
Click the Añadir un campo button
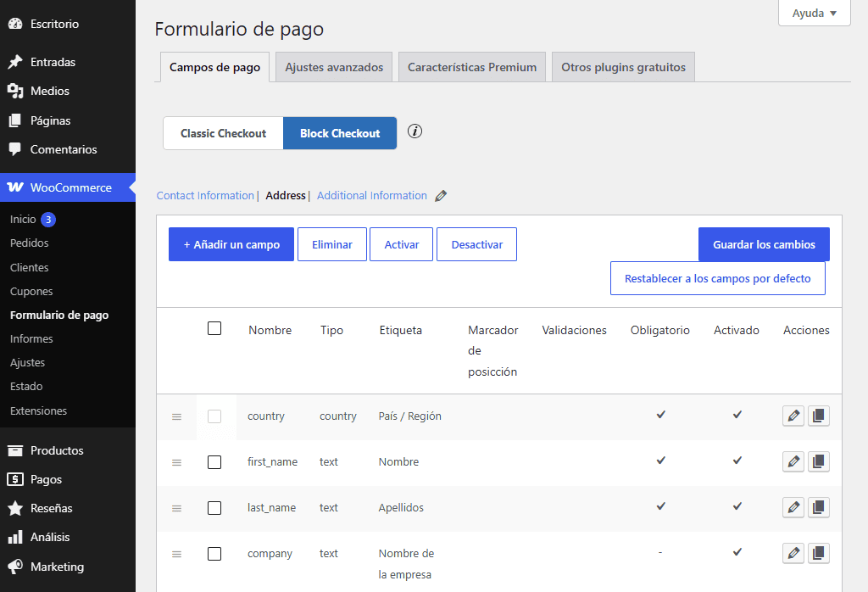pyautogui.click(x=231, y=244)
